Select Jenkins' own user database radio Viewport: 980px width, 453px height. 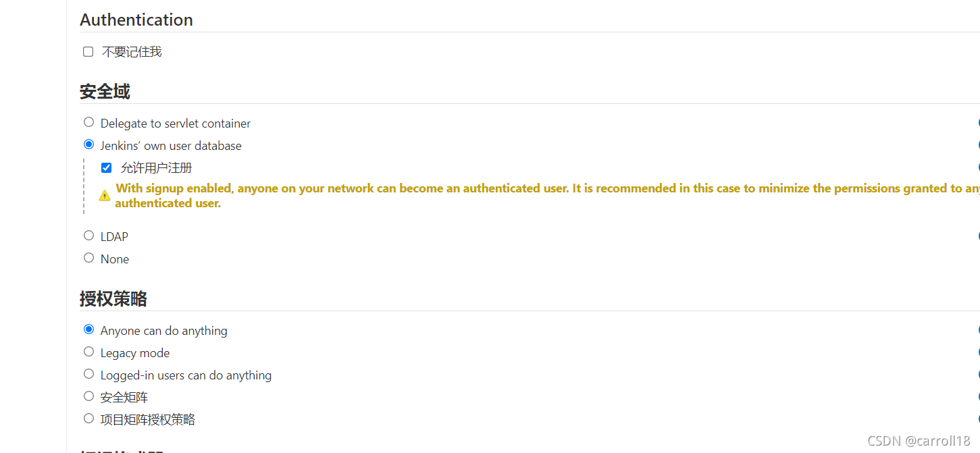(88, 144)
